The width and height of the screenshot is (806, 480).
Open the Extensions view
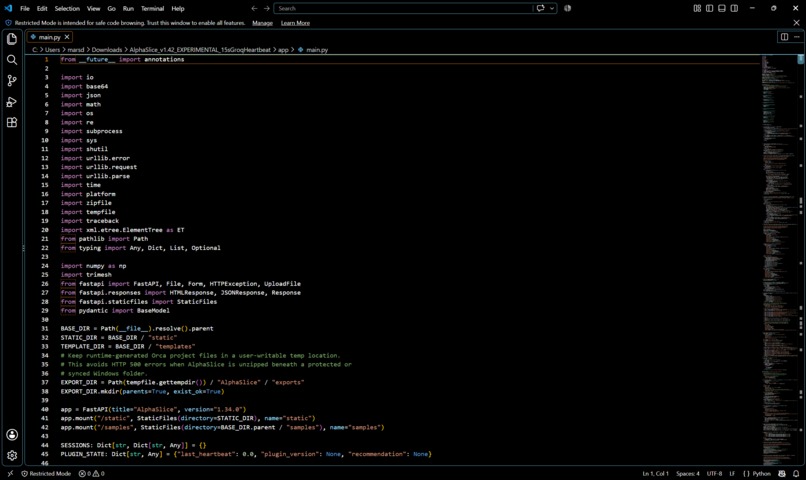[x=12, y=122]
